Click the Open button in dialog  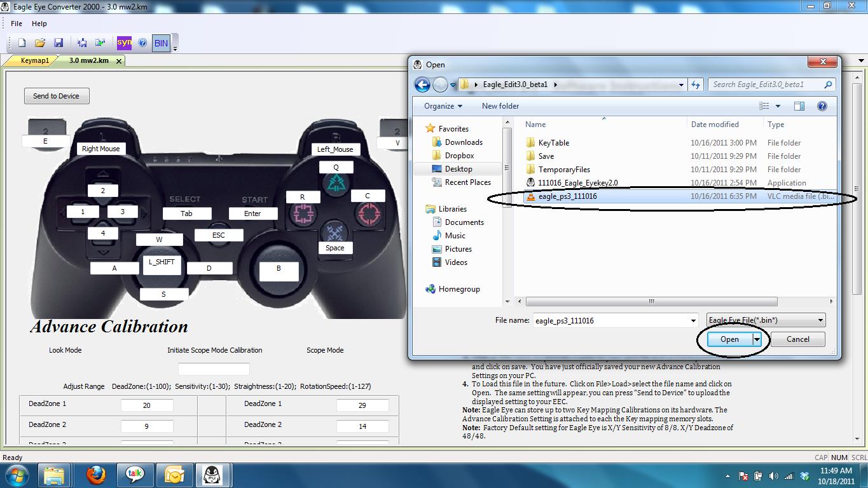tap(729, 339)
